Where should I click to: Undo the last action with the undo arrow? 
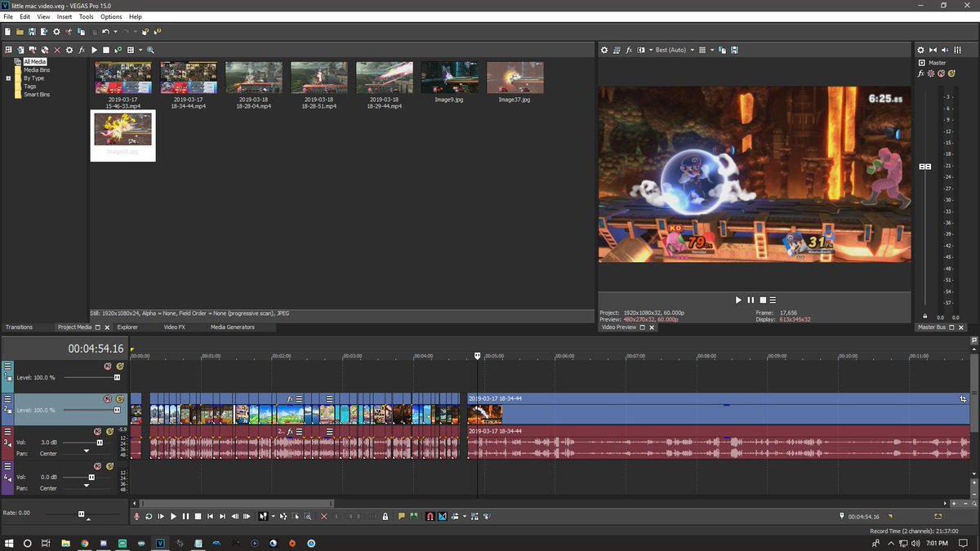(x=105, y=32)
